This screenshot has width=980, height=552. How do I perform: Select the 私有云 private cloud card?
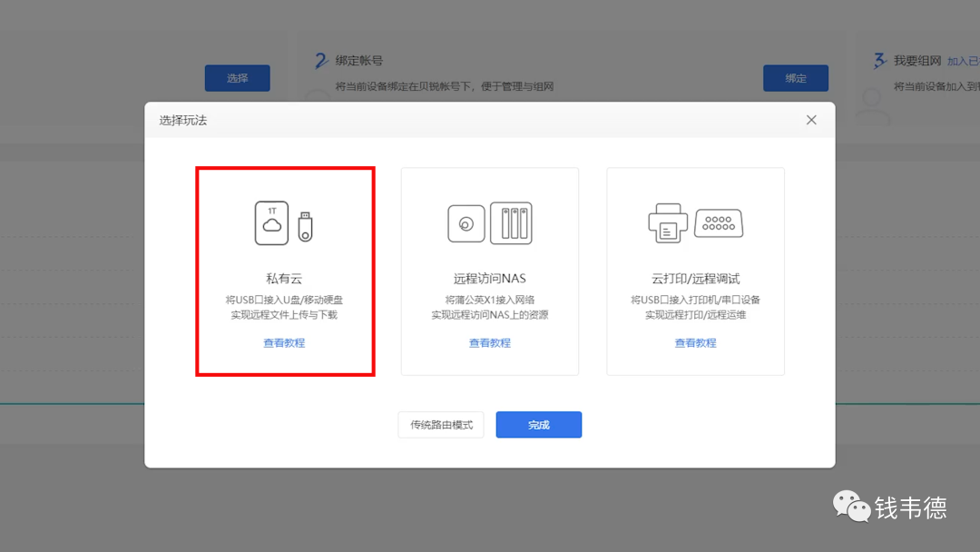285,271
